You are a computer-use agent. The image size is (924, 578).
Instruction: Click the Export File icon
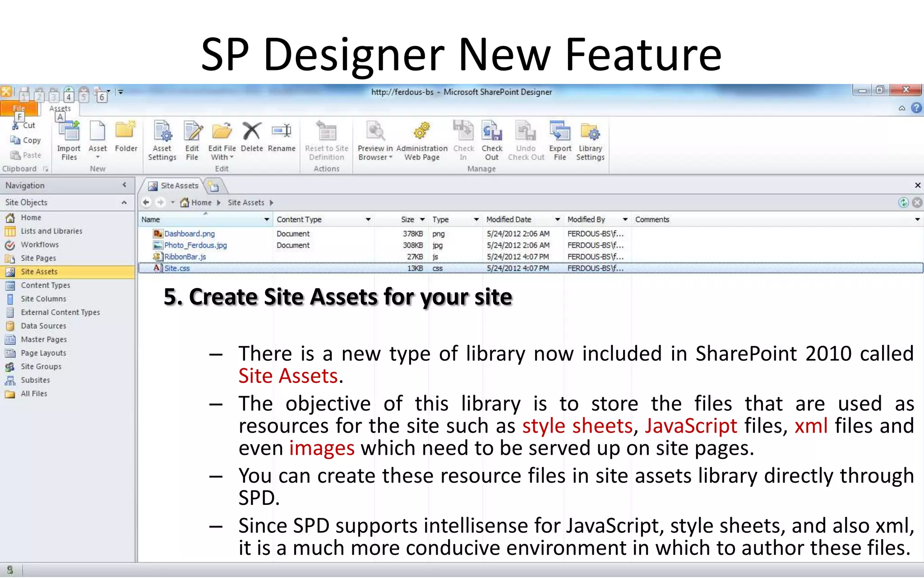(x=560, y=131)
